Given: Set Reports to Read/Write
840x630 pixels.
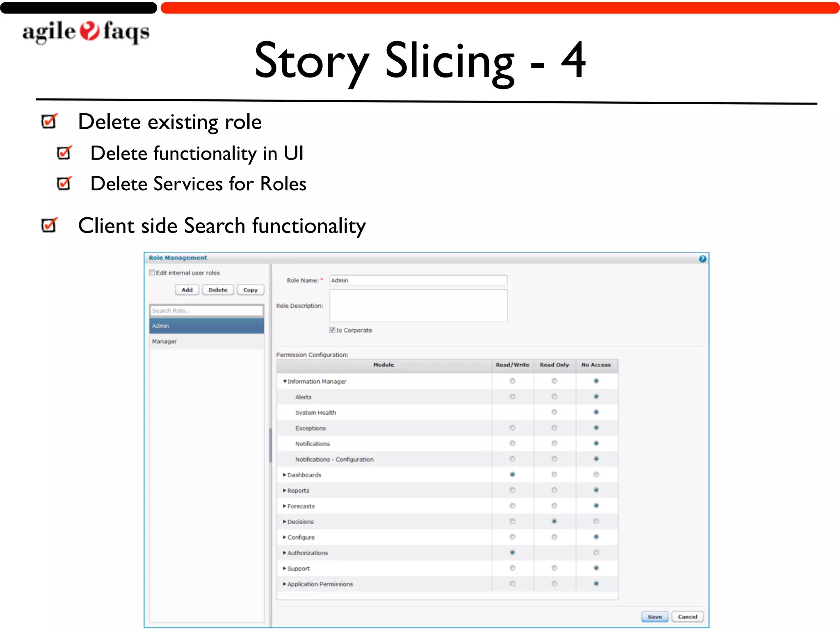Looking at the screenshot, I should [x=512, y=490].
